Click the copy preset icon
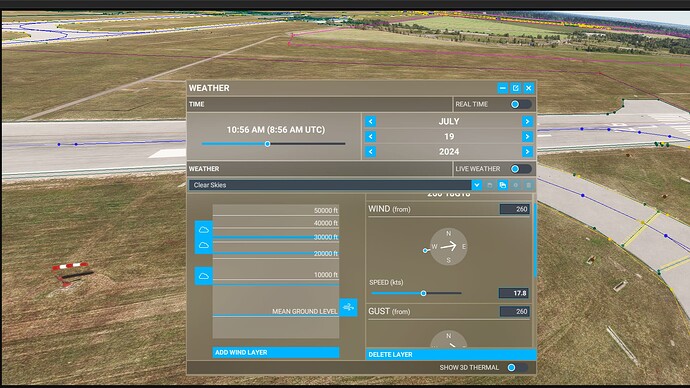 click(x=503, y=185)
